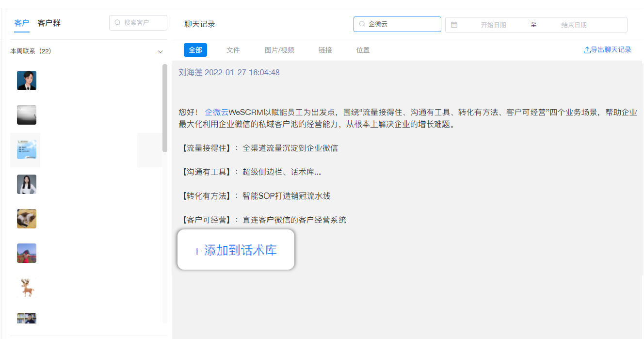Click the magnifier icon in 搜索客户 field
Viewport: 644px width, 339px height.
click(x=117, y=23)
